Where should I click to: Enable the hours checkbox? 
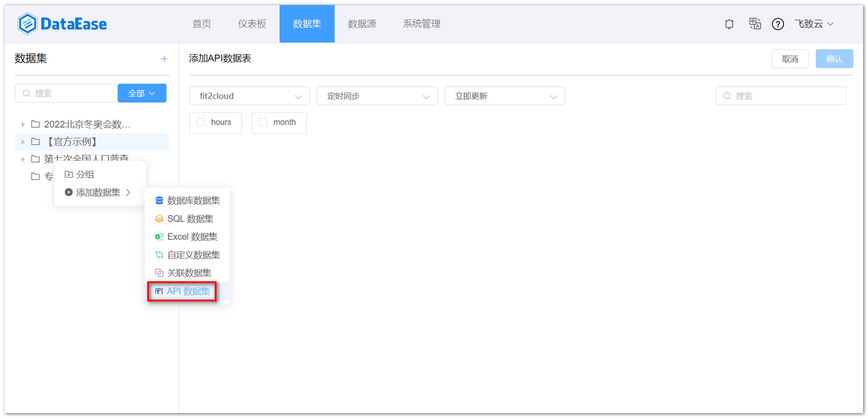pos(201,122)
